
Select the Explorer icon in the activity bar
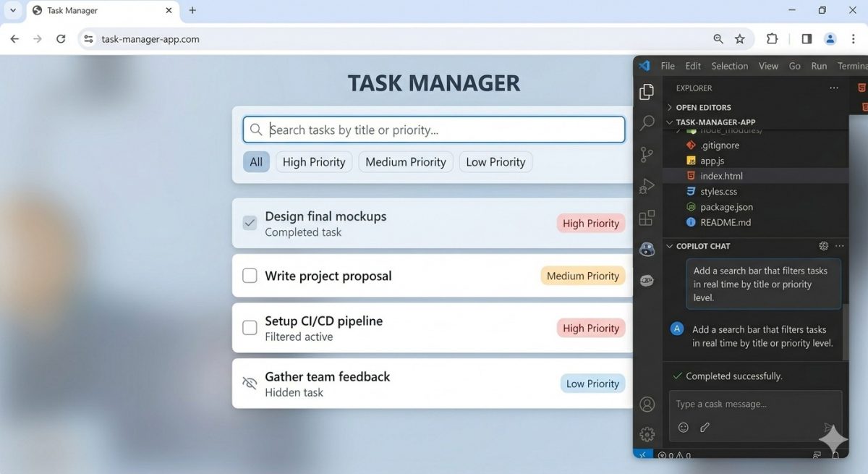pyautogui.click(x=646, y=92)
